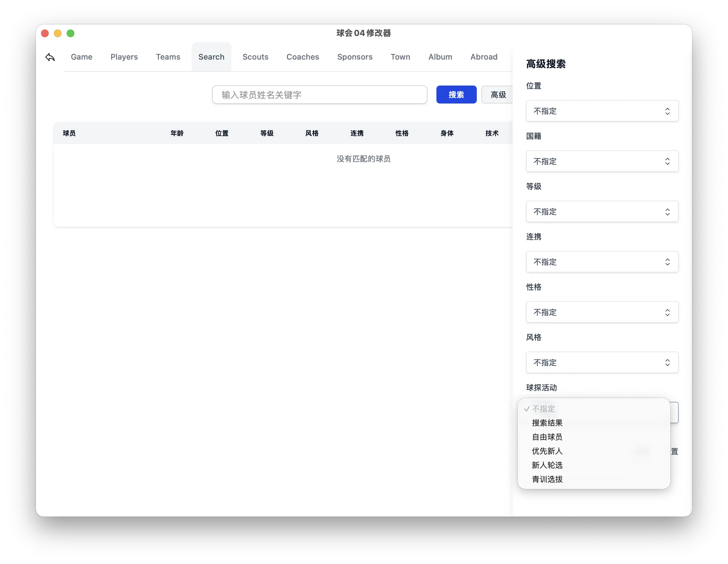Select 自由球员 from the open list
The image size is (728, 564).
tap(547, 437)
